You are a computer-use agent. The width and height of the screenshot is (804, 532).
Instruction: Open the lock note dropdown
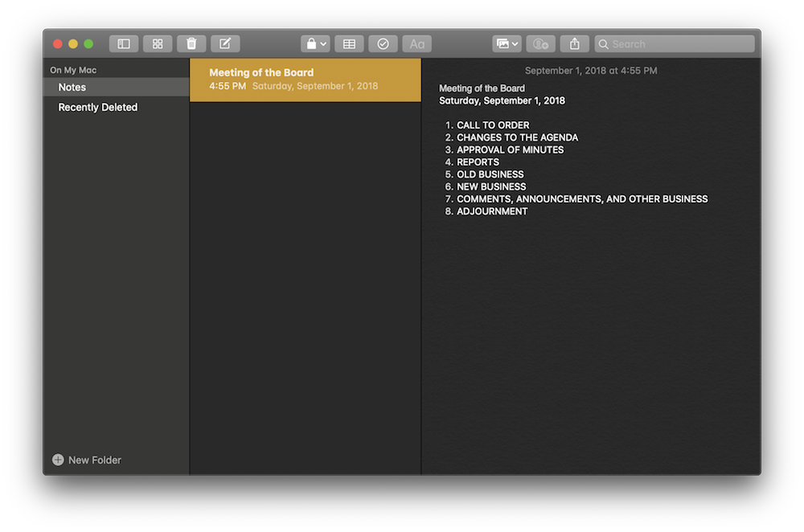tap(315, 44)
